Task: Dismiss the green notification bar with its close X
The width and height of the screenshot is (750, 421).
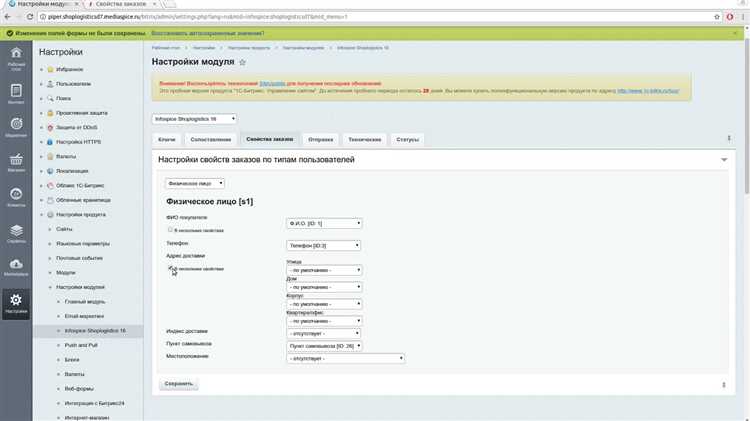Action: pyautogui.click(x=735, y=33)
